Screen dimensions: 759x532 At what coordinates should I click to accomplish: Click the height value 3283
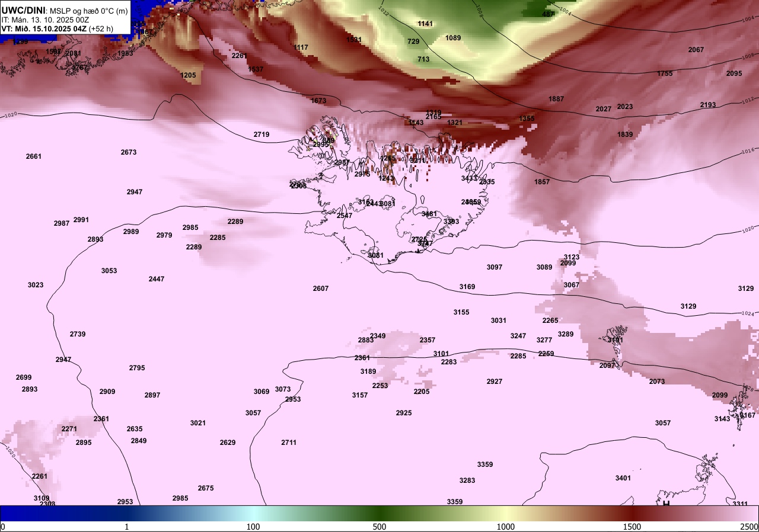click(467, 480)
